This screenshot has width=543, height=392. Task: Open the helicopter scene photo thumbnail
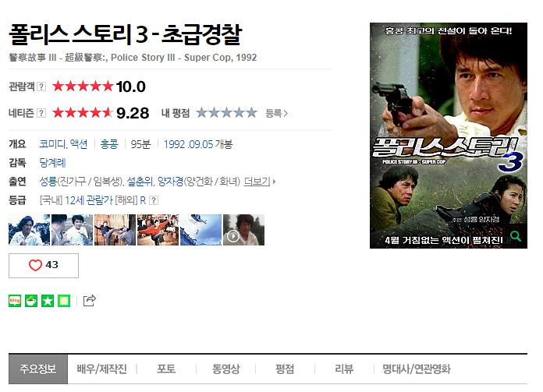(201, 230)
